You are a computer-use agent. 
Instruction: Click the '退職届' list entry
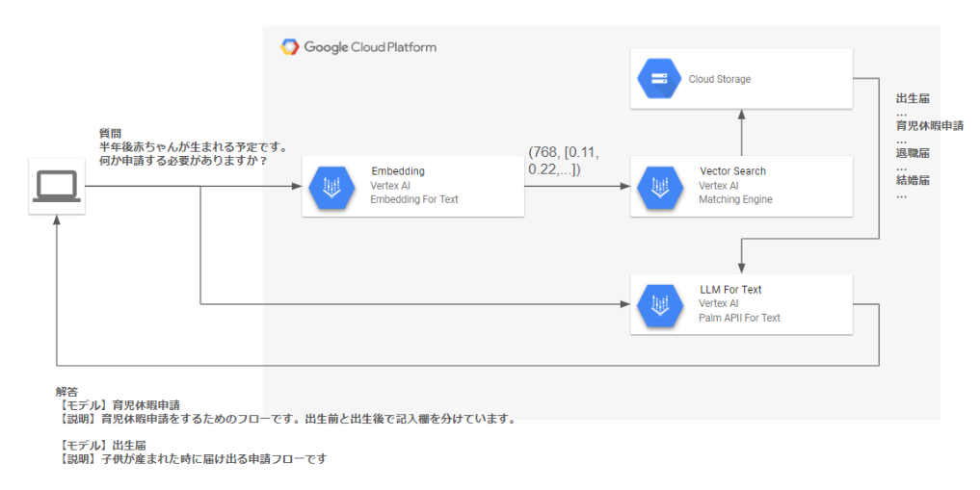click(x=913, y=153)
